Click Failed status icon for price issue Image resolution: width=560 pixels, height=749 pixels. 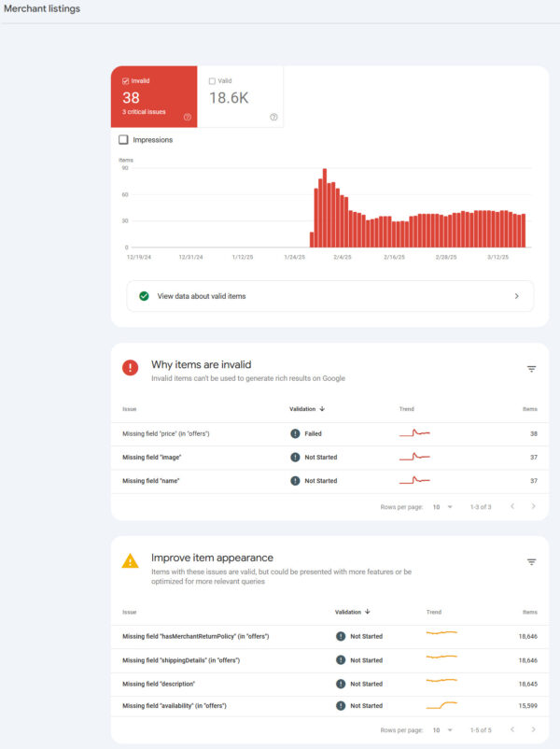tap(295, 433)
